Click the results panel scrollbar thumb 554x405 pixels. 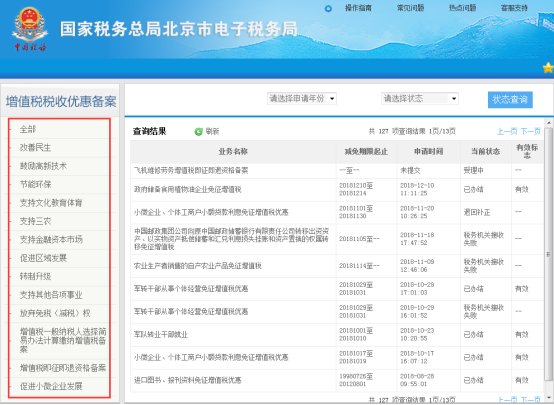[549, 254]
